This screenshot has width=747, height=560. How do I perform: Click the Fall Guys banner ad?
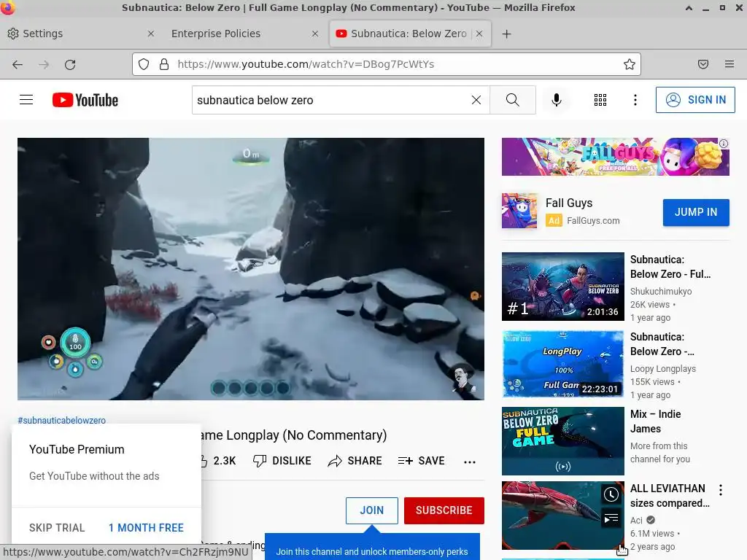point(615,157)
